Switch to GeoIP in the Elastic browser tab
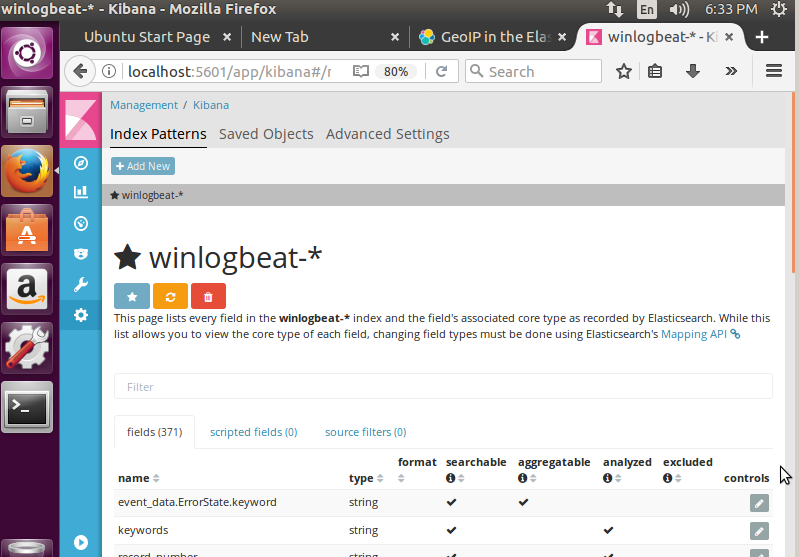Viewport: 799px width, 557px height. (492, 37)
